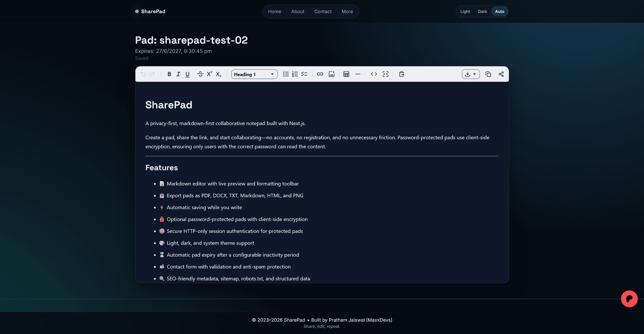The height and width of the screenshot is (334, 644).
Task: Select the Auto theme option
Action: 500,12
